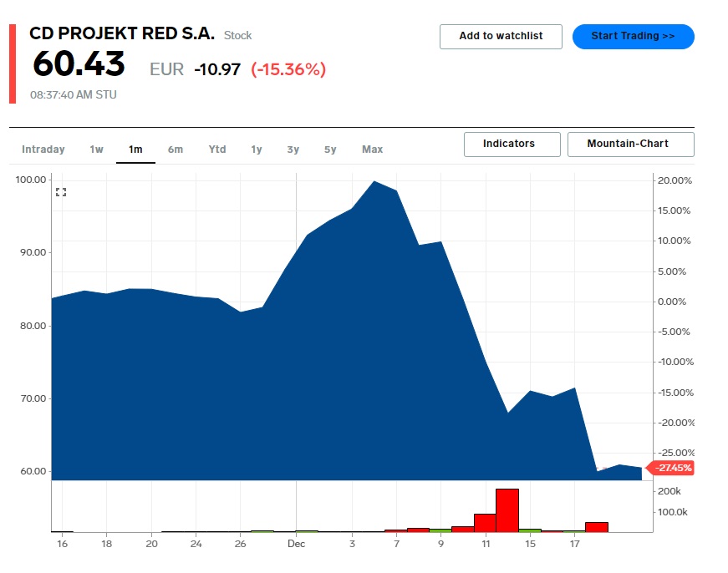
Task: Click the CD PROJEKT RED S.A. title
Action: tap(122, 33)
